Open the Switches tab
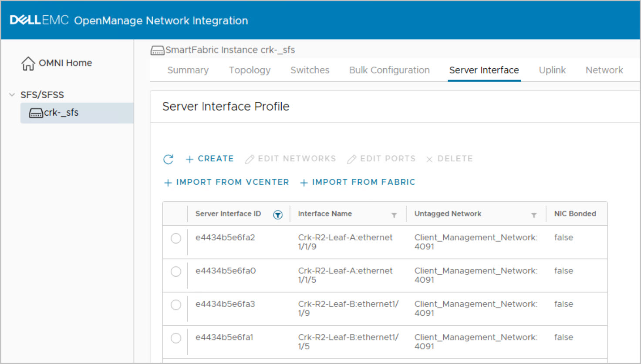This screenshot has height=364, width=641. 310,70
